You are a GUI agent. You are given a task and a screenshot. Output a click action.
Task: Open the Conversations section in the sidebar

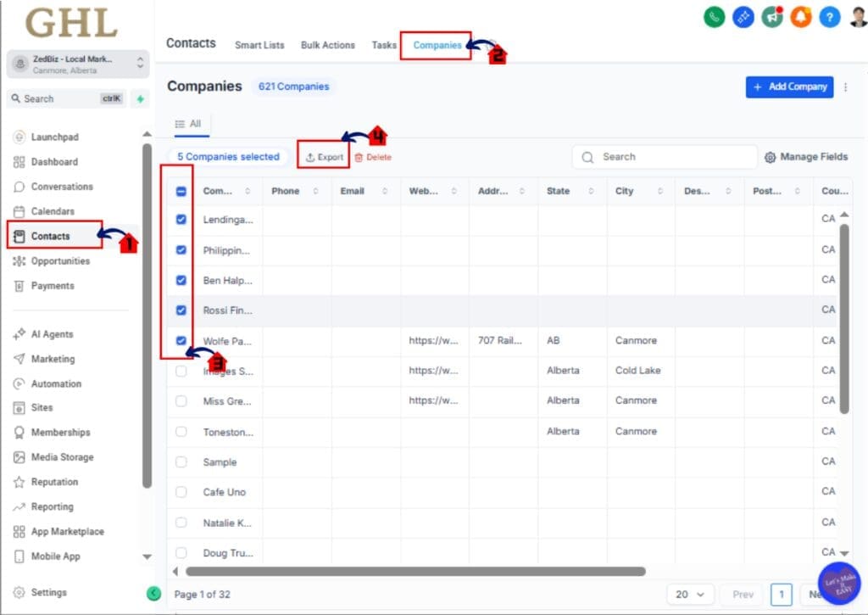pos(59,186)
